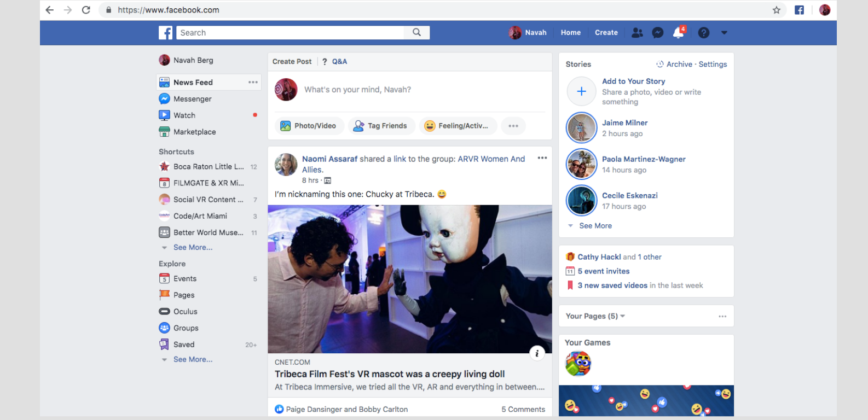Open Naomi Assaraf's profile link
The height and width of the screenshot is (420, 868).
coord(329,159)
